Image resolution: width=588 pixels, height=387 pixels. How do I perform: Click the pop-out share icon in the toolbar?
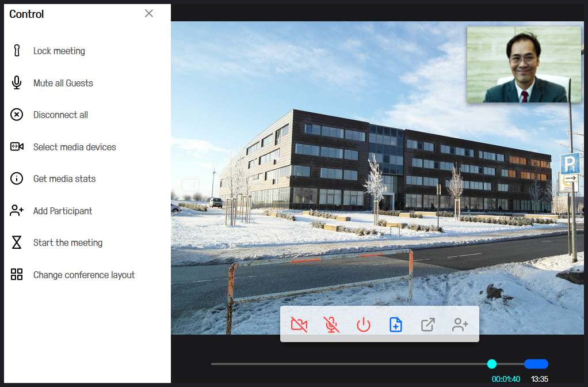tap(427, 325)
